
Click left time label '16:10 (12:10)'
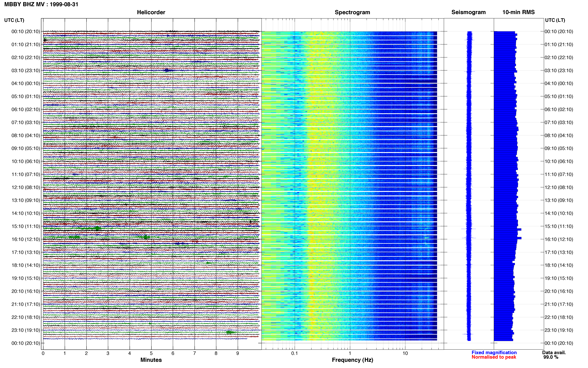click(x=26, y=239)
